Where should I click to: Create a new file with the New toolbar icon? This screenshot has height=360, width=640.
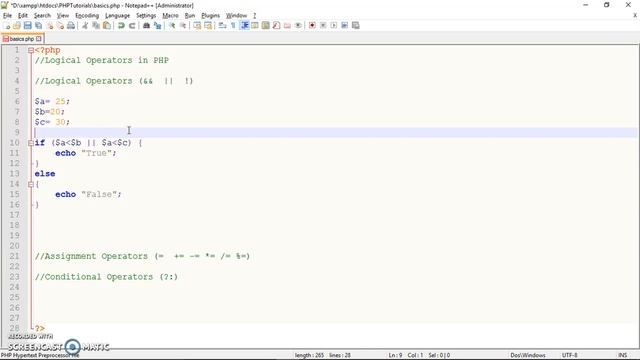coord(6,25)
